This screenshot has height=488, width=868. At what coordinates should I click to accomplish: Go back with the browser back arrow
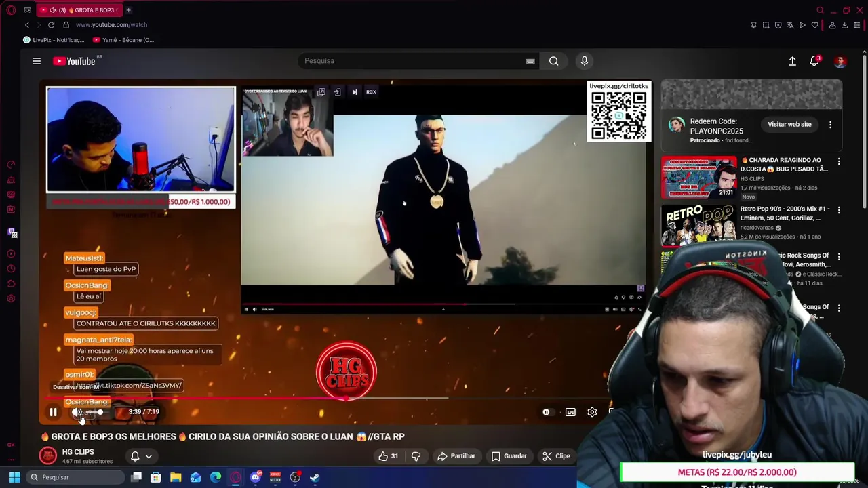[27, 25]
